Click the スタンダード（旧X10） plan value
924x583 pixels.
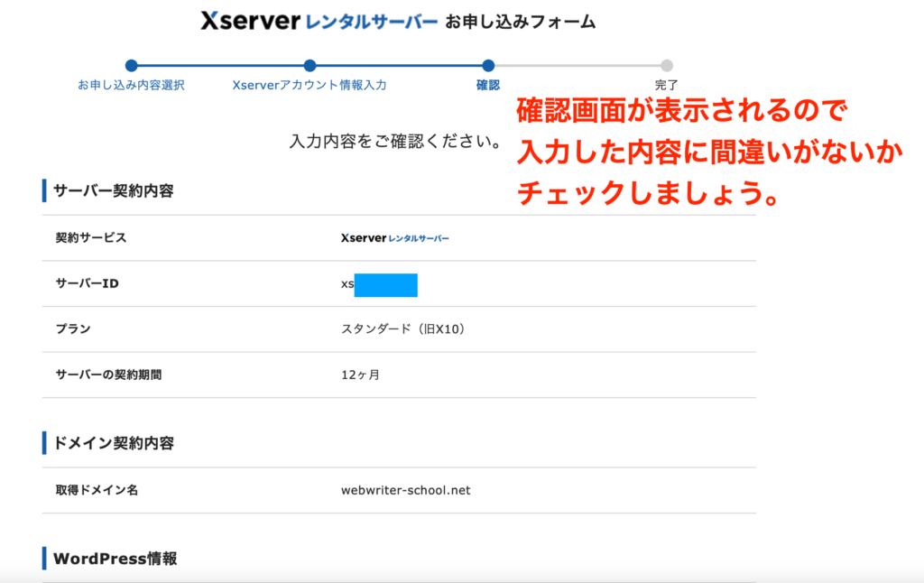404,329
